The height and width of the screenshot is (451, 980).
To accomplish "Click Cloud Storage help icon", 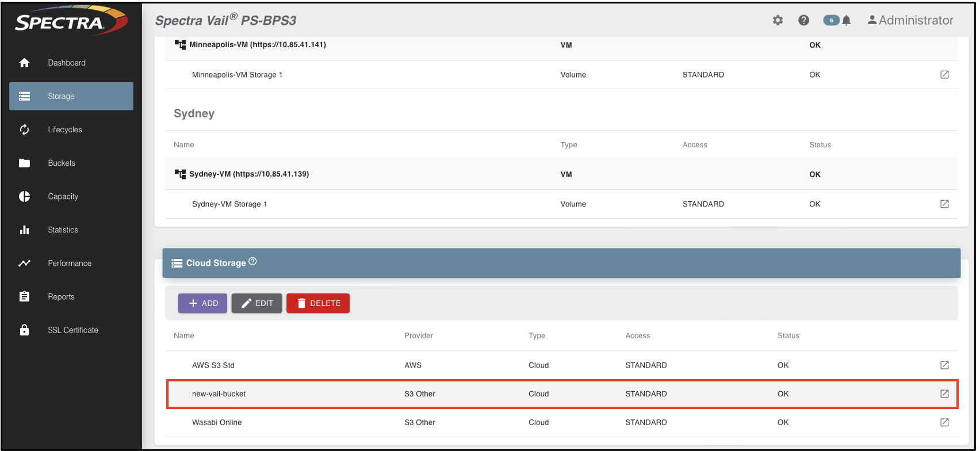I will [252, 261].
